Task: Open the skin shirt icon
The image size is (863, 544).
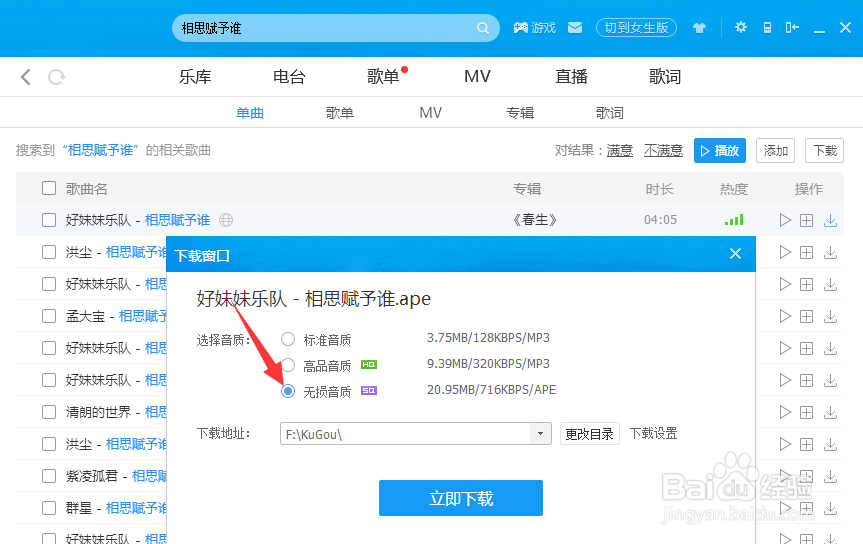Action: click(700, 28)
